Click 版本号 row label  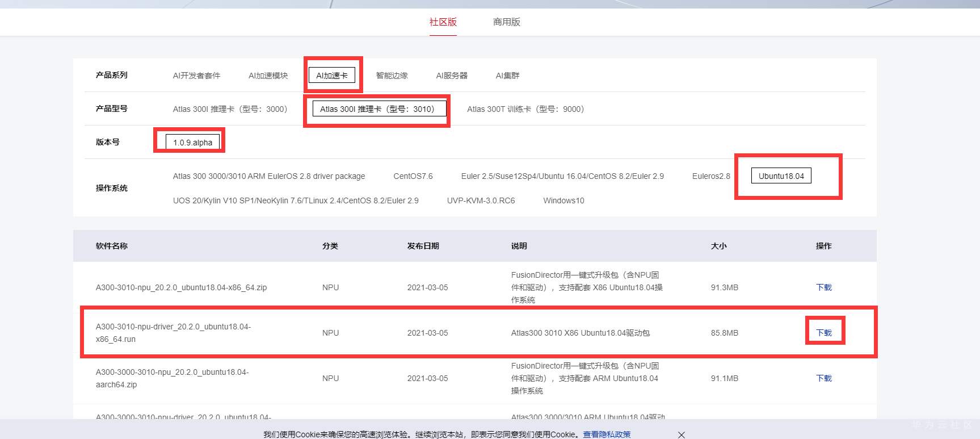(108, 142)
